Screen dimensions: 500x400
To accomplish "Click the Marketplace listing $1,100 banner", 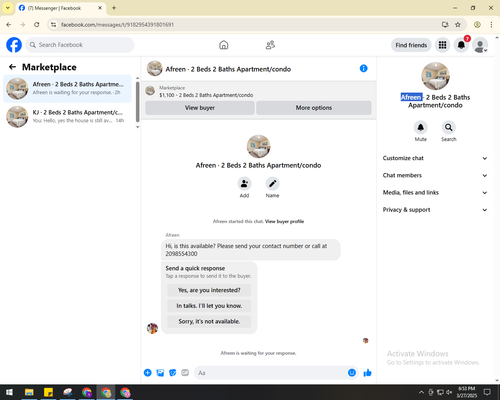I will click(258, 91).
